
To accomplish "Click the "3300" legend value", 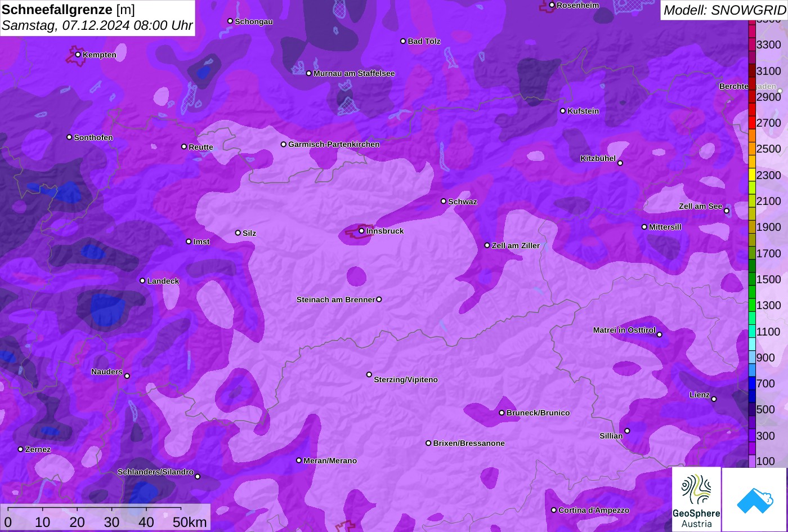I will (x=769, y=44).
